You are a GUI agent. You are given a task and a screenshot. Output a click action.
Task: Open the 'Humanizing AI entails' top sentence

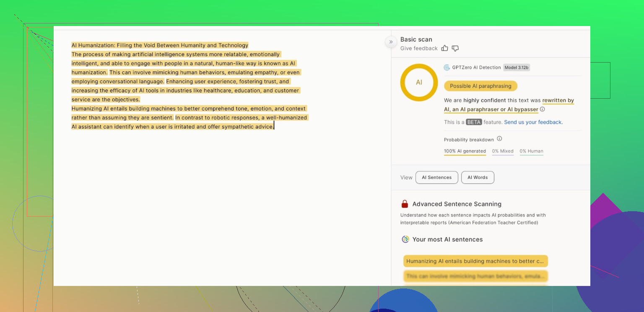point(475,261)
